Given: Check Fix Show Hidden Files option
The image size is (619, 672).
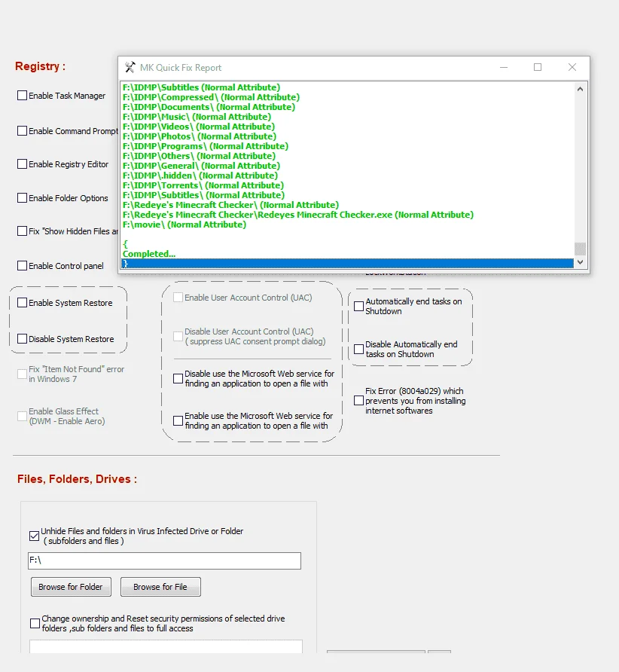Looking at the screenshot, I should (22, 231).
